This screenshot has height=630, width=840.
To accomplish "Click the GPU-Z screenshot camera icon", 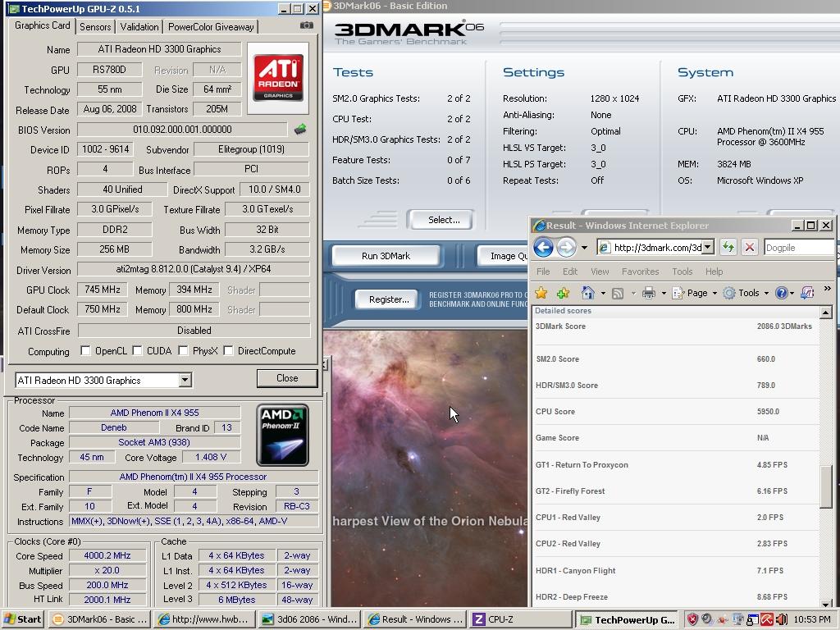I will pyautogui.click(x=306, y=25).
